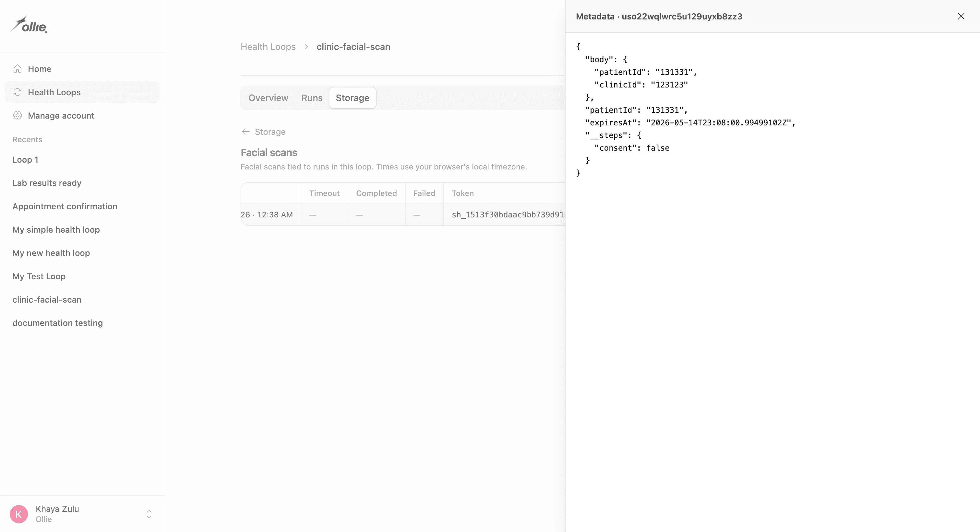
Task: Open recent My Test Loop
Action: tap(39, 276)
